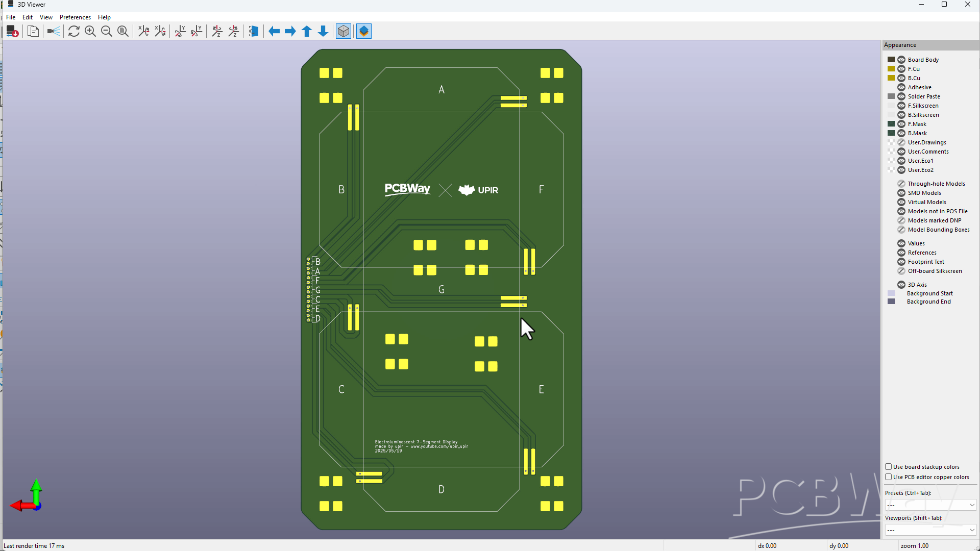
Task: Toggle orthographic projection cube icon
Action: coord(344,32)
